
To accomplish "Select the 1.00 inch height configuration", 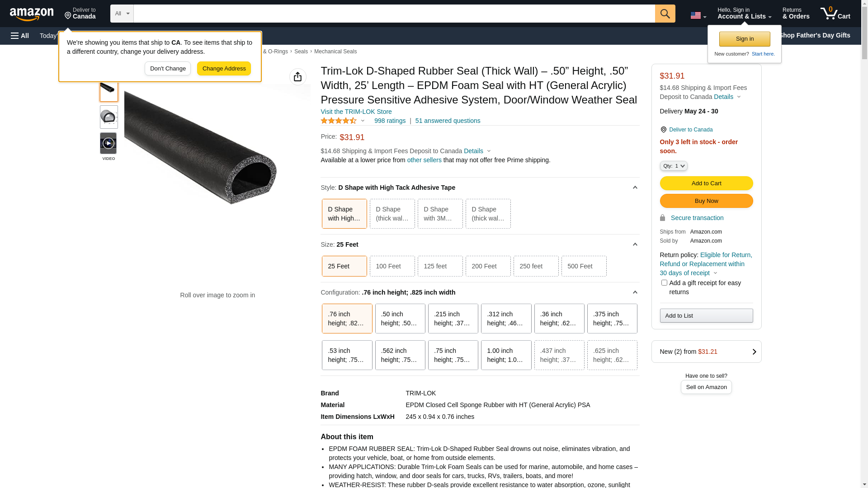I will coord(506,355).
